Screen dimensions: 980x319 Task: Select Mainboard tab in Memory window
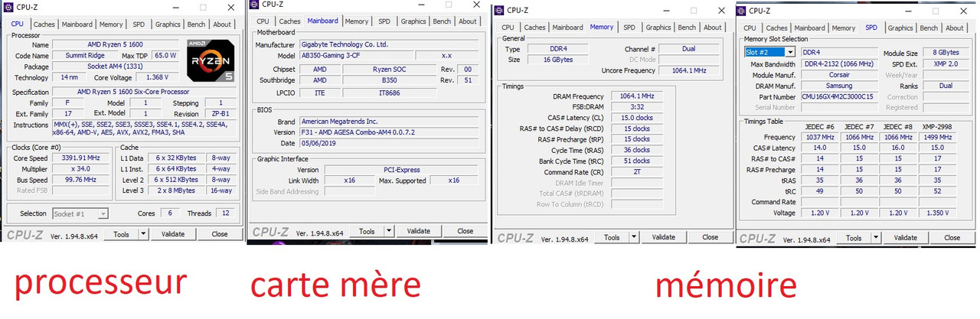567,28
